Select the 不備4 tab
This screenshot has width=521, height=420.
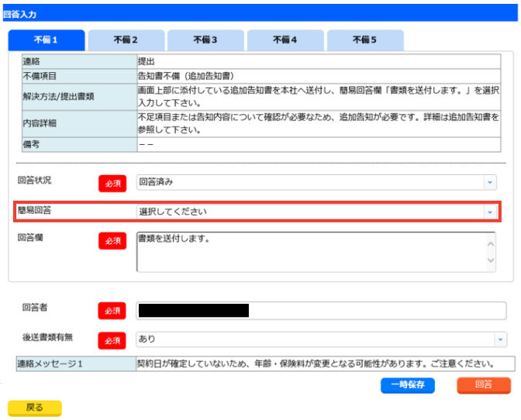(x=285, y=40)
